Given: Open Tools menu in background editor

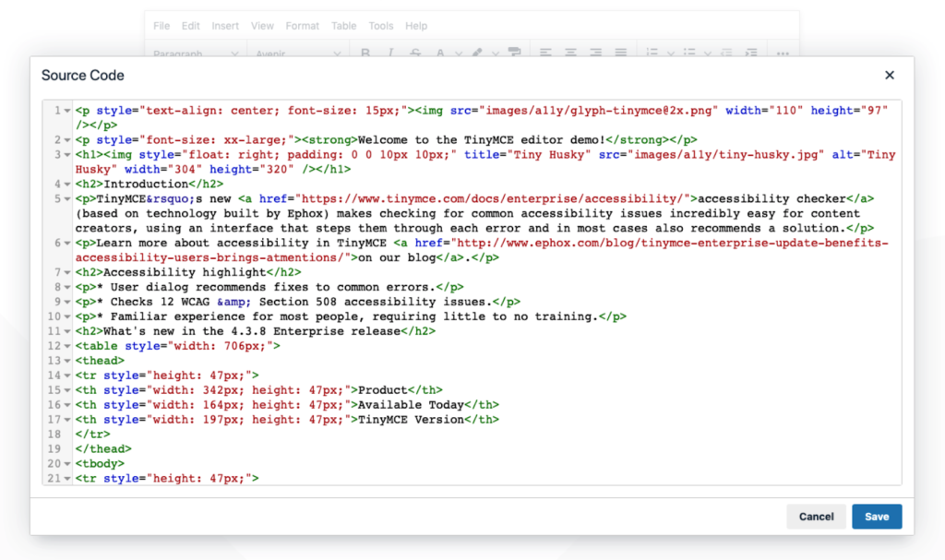Looking at the screenshot, I should pyautogui.click(x=381, y=26).
